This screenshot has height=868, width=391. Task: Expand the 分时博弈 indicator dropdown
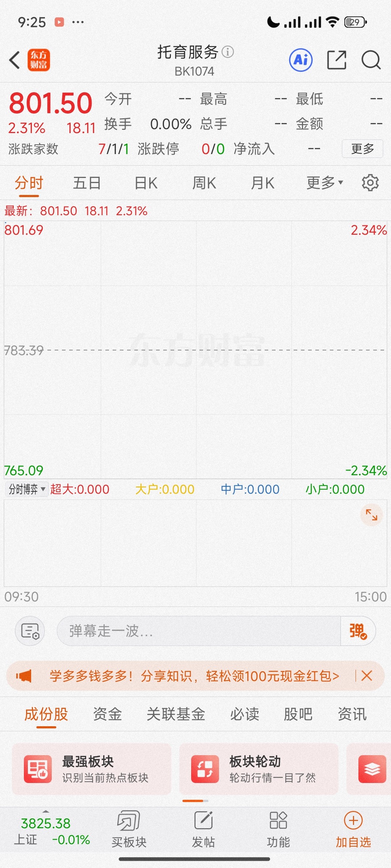[x=26, y=489]
